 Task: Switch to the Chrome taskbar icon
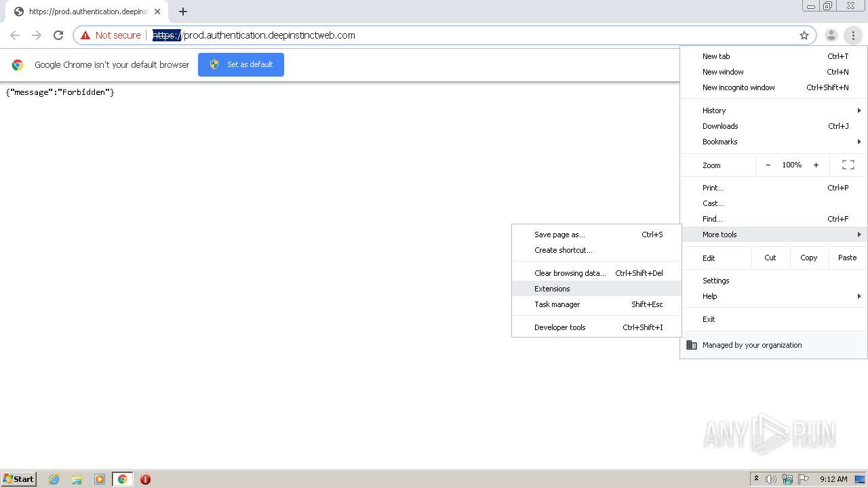point(122,479)
